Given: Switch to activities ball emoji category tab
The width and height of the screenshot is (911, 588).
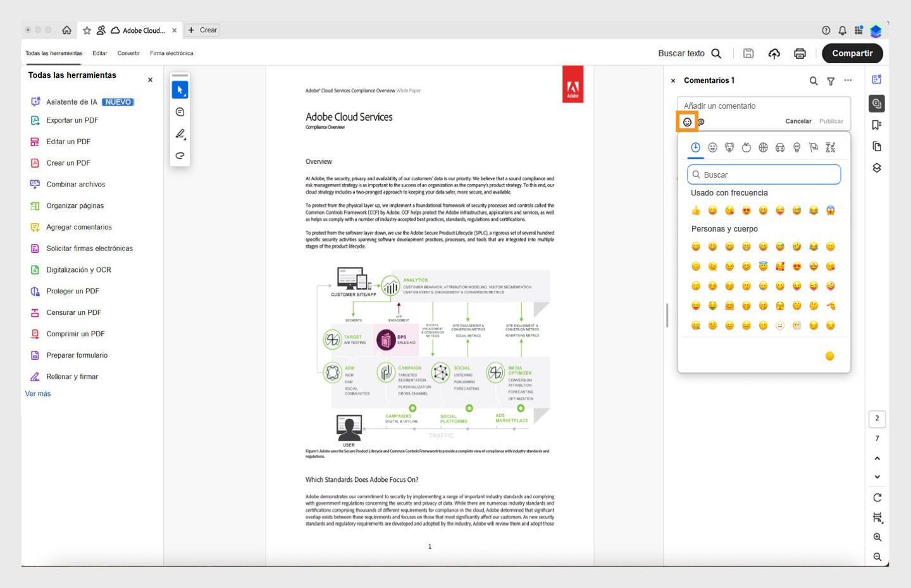Looking at the screenshot, I should point(763,147).
